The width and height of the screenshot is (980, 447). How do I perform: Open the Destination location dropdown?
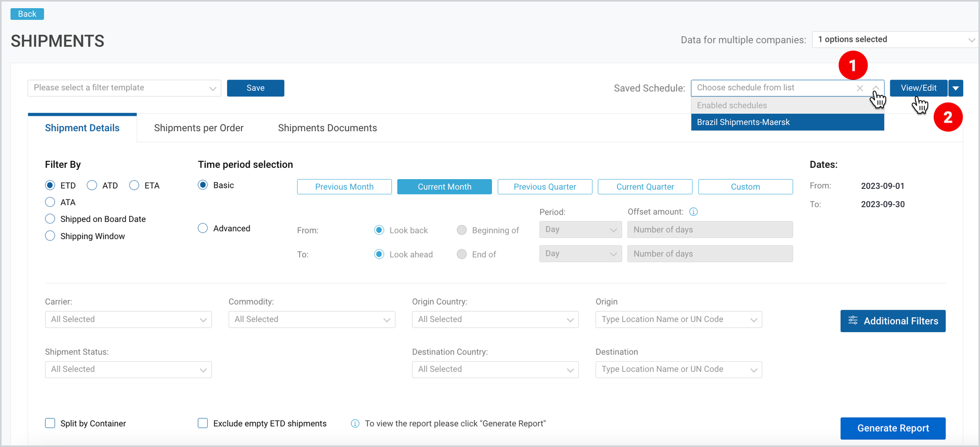pyautogui.click(x=679, y=369)
